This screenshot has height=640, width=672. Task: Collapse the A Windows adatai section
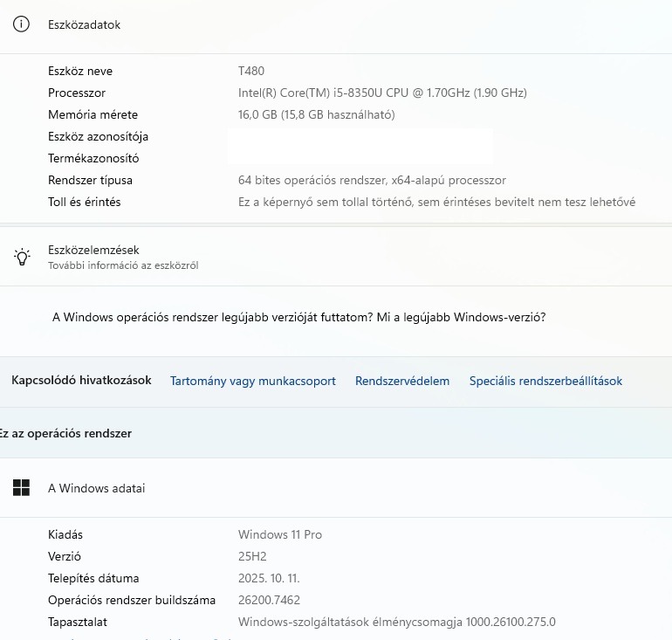(96, 488)
